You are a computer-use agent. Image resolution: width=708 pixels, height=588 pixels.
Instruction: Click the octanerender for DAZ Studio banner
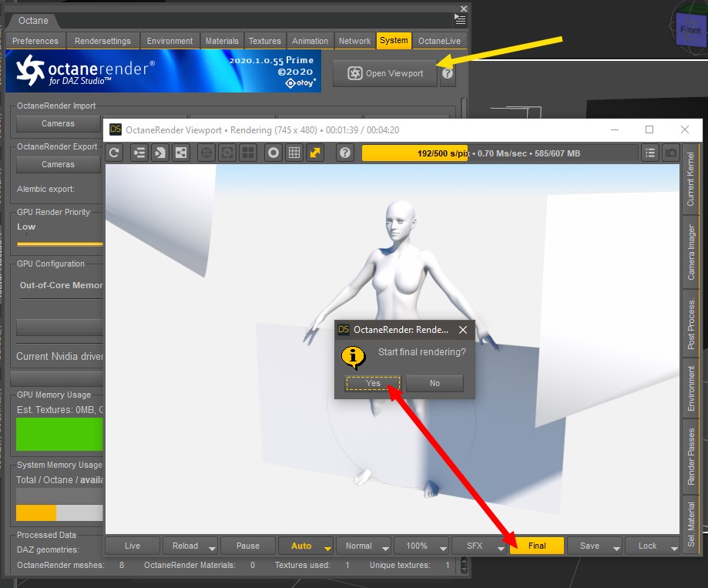tap(163, 70)
